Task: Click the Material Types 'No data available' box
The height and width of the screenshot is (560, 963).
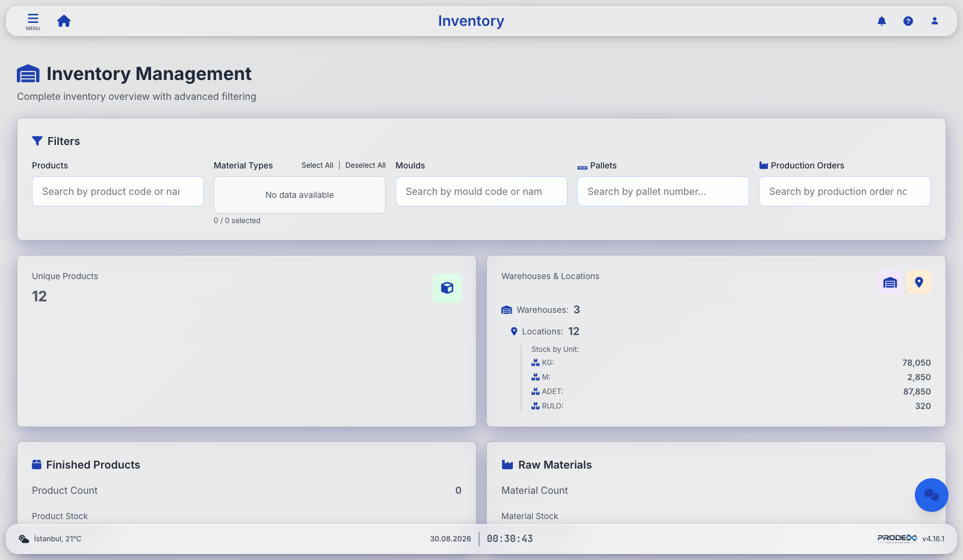Action: (x=300, y=195)
